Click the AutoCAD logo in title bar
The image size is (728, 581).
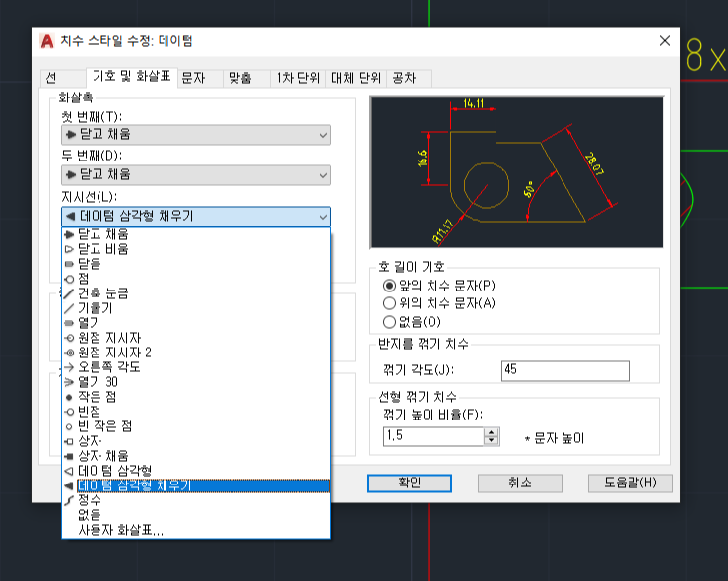pyautogui.click(x=47, y=41)
